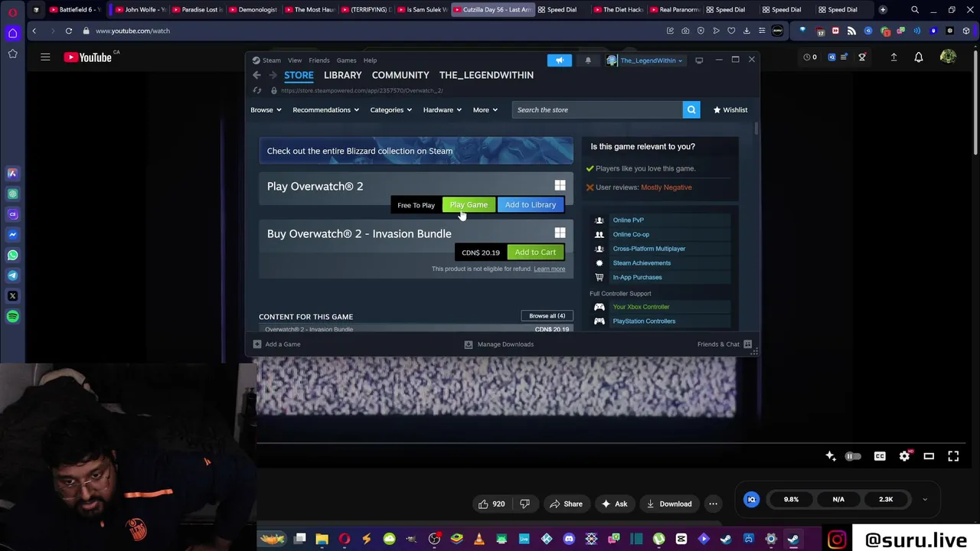Open the Games menu in Steam
Screen dimensions: 980x551
click(x=346, y=60)
